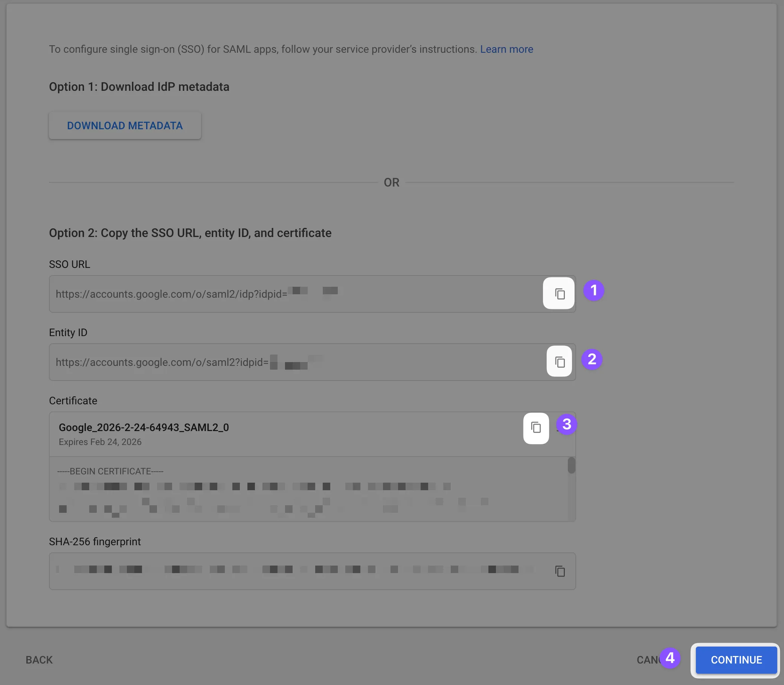784x685 pixels.
Task: Click the Certificate copy icon
Action: pos(536,427)
